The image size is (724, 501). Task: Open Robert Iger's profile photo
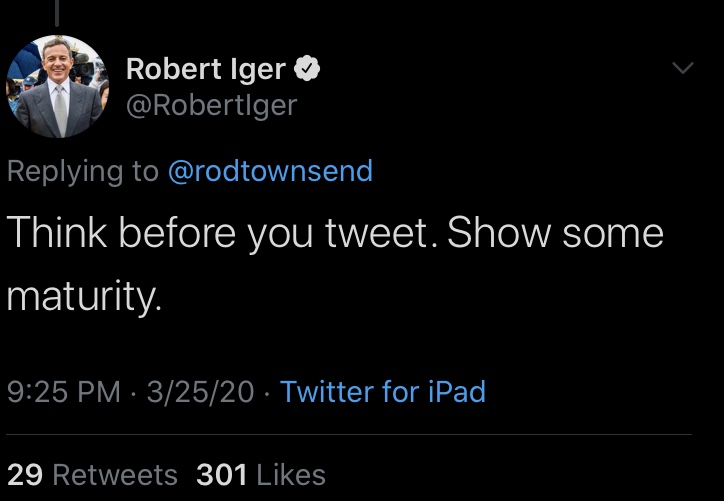pyautogui.click(x=57, y=86)
